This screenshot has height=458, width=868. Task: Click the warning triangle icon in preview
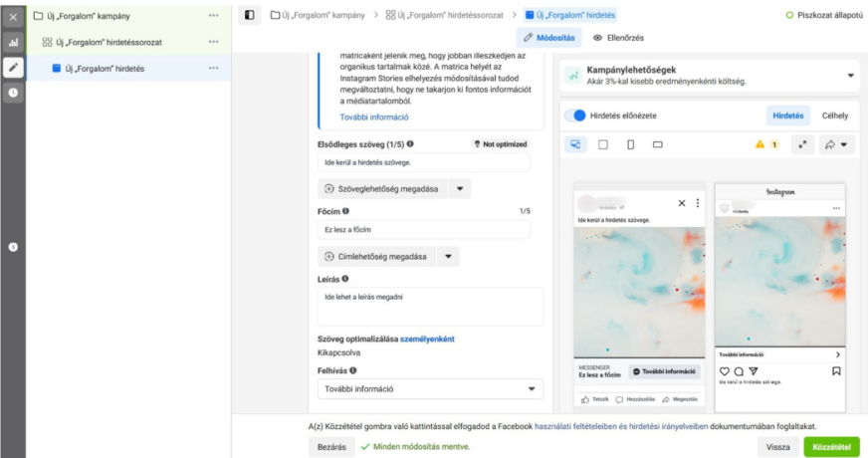(760, 144)
